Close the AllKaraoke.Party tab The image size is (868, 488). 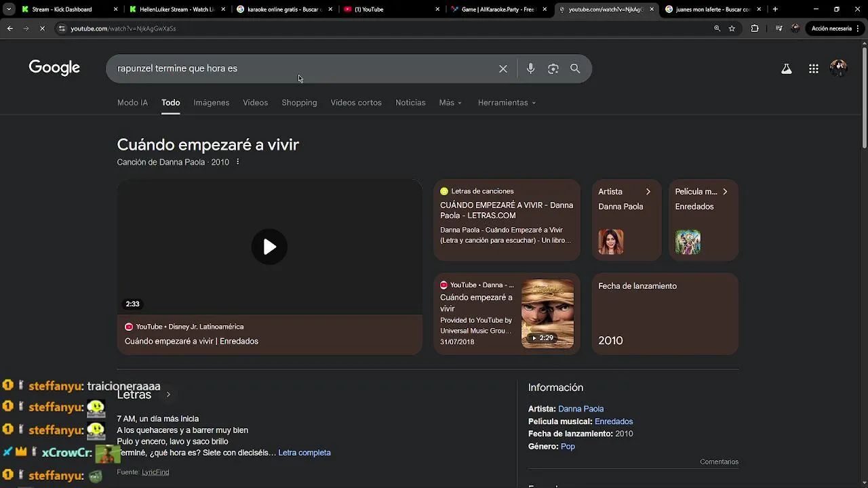coord(545,9)
